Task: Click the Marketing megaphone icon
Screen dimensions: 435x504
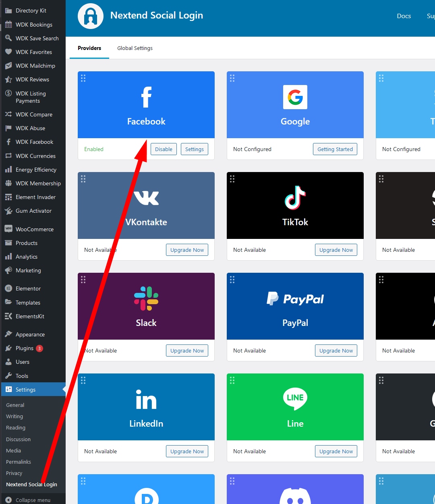Action: 8,270
